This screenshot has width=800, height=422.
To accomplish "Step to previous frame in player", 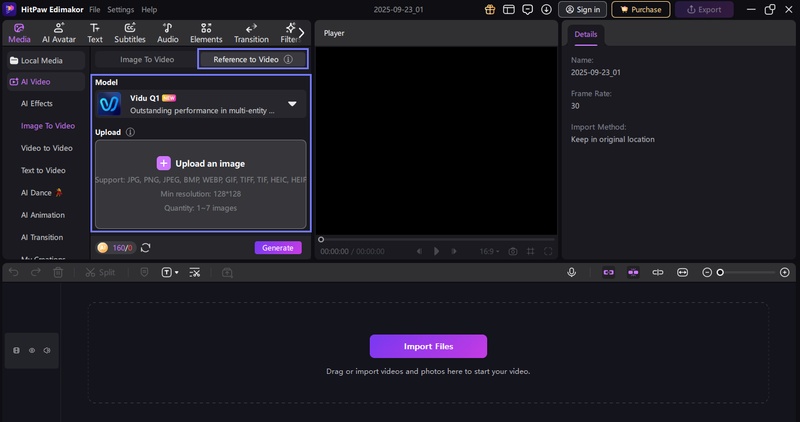I will click(419, 251).
